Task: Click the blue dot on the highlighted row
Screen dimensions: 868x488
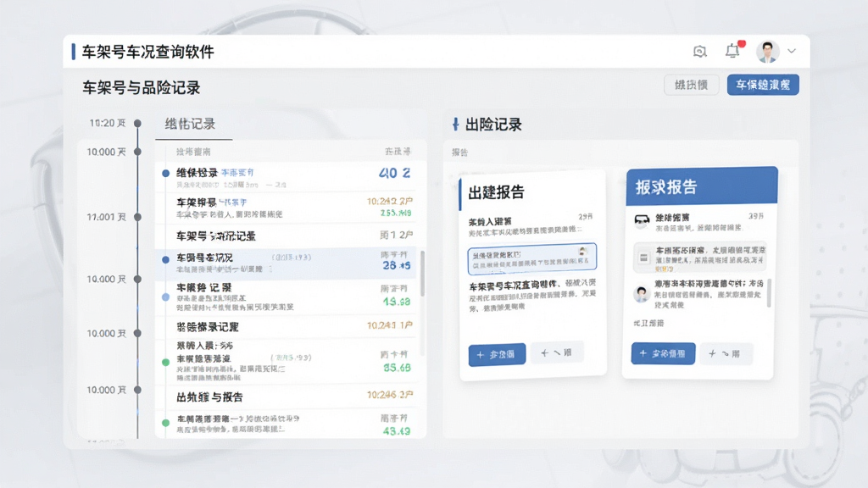Action: (165, 259)
